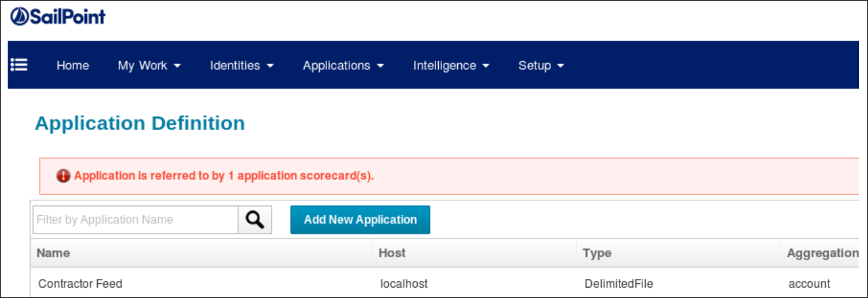
Task: Expand the My Work dropdown menu
Action: 149,65
